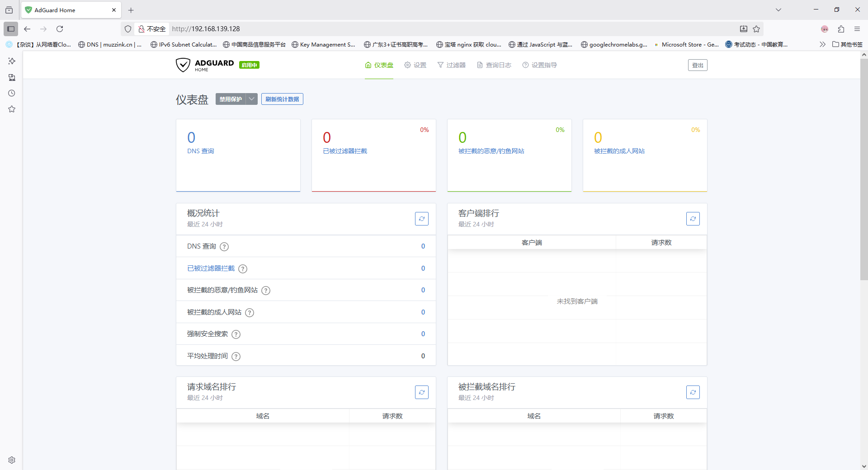Screen dimensions: 868x470
Task: Click the help icon beside DNS 查询
Action: (224, 247)
